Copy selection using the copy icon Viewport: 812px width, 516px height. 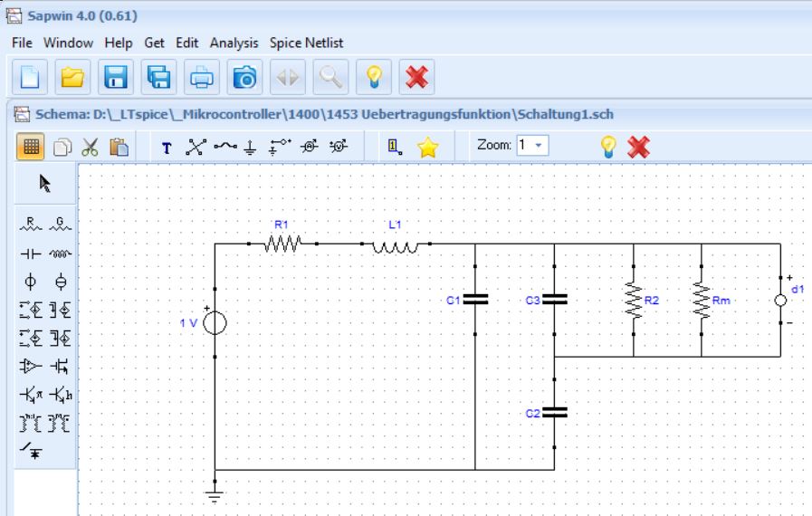tap(62, 148)
